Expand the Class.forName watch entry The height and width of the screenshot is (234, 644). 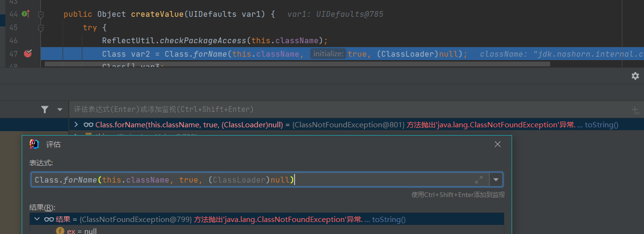[76, 125]
